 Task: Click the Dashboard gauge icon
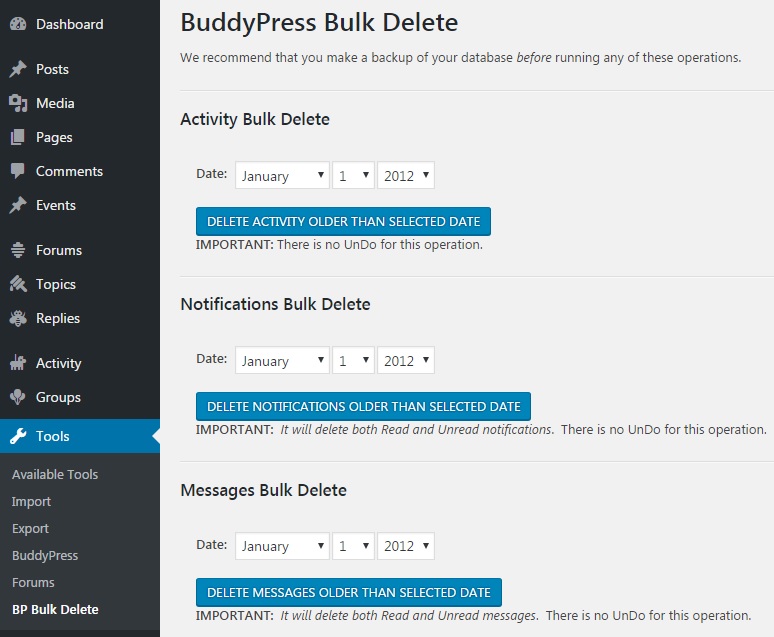[x=17, y=24]
